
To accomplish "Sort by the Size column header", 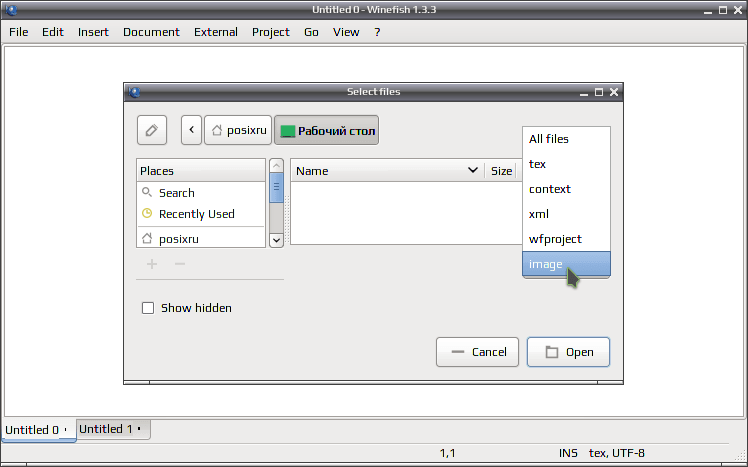I will [501, 171].
